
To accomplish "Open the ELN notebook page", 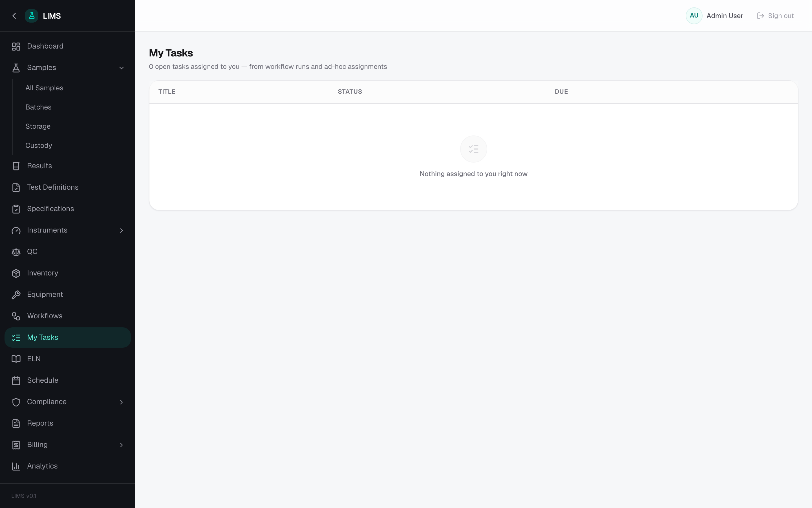I will [67, 359].
